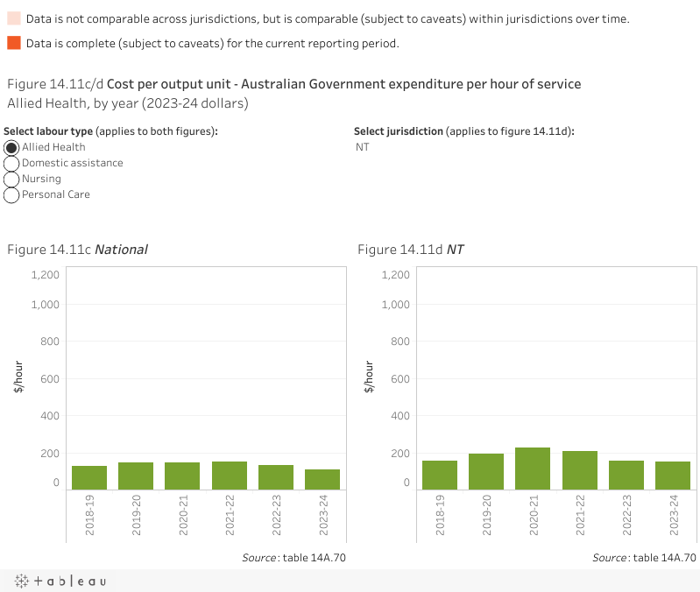This screenshot has height=592, width=700.
Task: Choose the Nursing radio option
Action: (x=12, y=179)
